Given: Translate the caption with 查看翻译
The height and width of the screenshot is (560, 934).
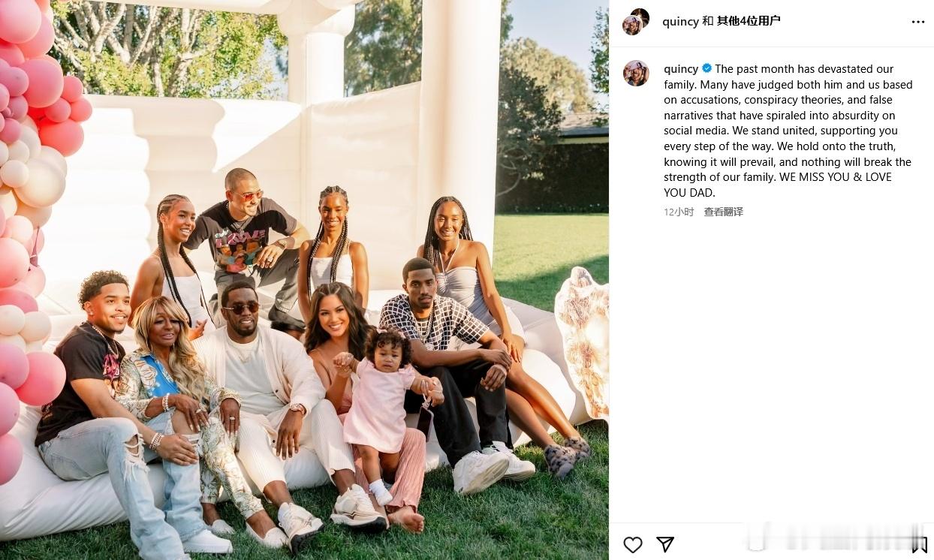Looking at the screenshot, I should [723, 212].
